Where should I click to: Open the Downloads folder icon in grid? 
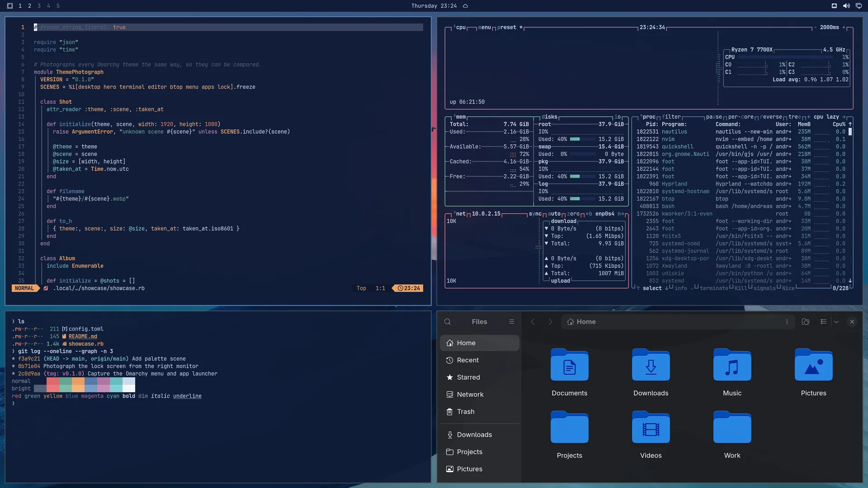coord(651,365)
